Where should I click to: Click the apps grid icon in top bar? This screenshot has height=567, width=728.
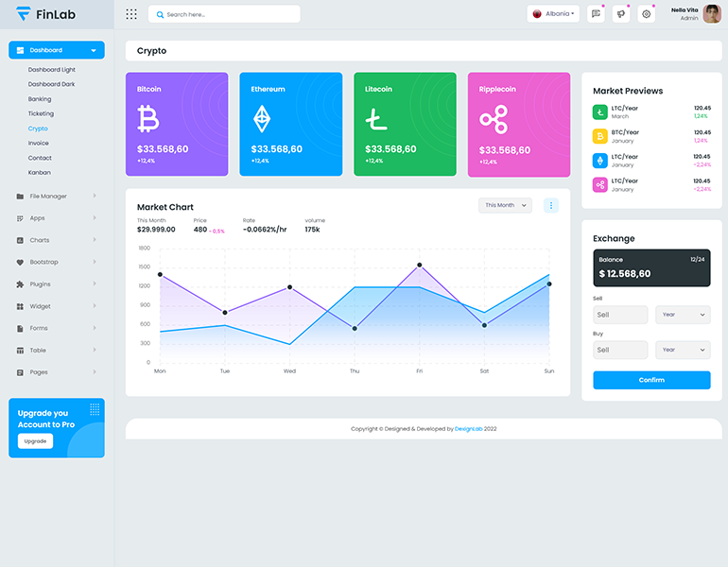pos(131,14)
